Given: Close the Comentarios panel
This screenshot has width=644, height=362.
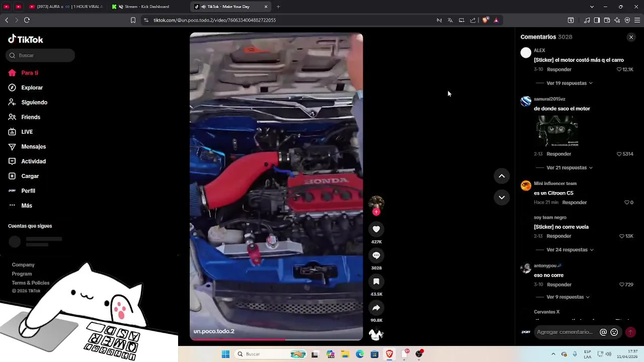Looking at the screenshot, I should (x=631, y=37).
